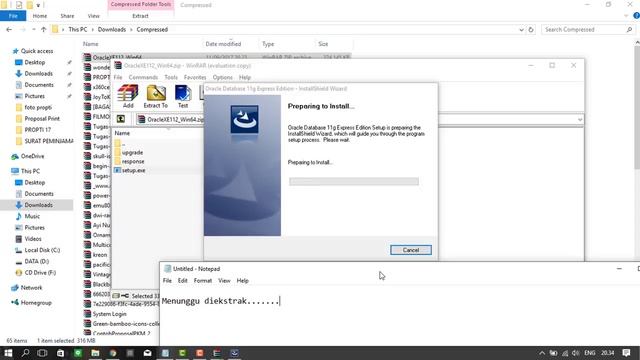Screen dimensions: 640x360
Task: Open CD Drive (F:) in sidebar
Action: 40,273
